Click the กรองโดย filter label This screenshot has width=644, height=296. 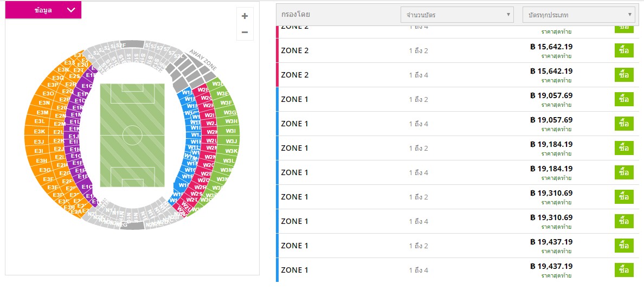click(x=296, y=15)
